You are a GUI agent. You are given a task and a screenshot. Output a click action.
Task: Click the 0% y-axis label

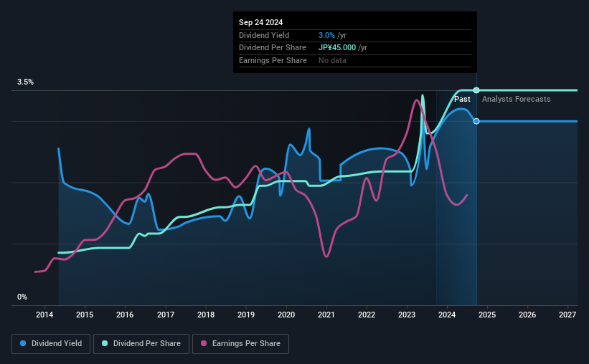pyautogui.click(x=22, y=297)
